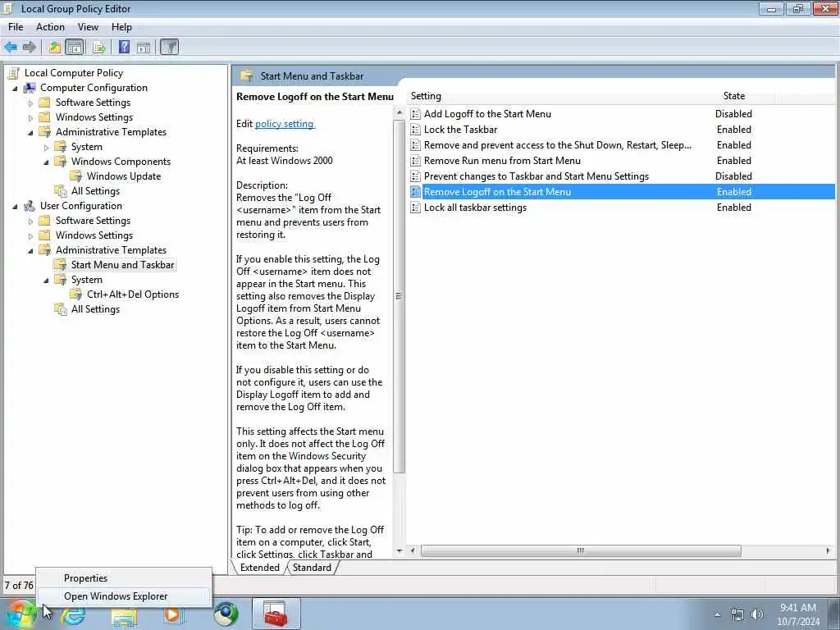Screen dimensions: 840x630
Task: Open the Action menu
Action: (50, 27)
